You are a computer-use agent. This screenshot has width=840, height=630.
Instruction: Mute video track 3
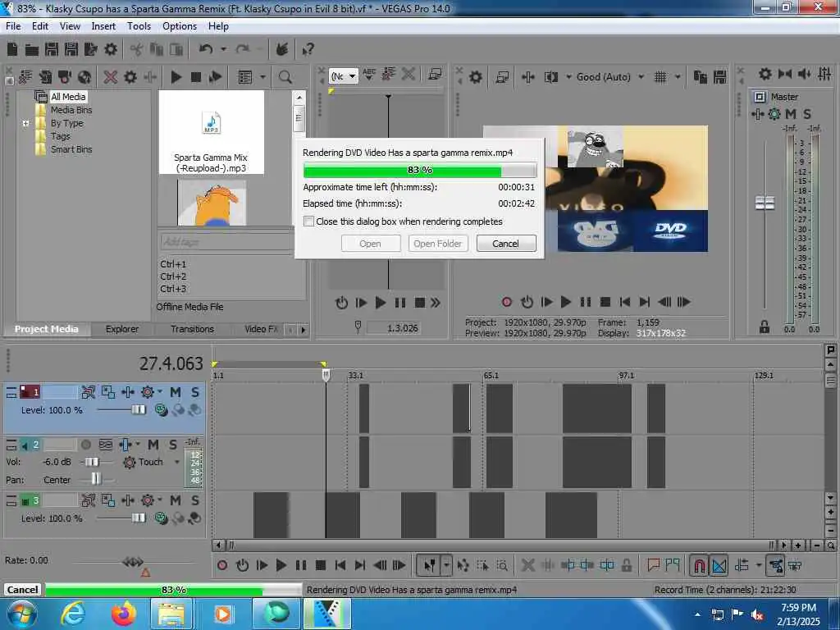[176, 500]
